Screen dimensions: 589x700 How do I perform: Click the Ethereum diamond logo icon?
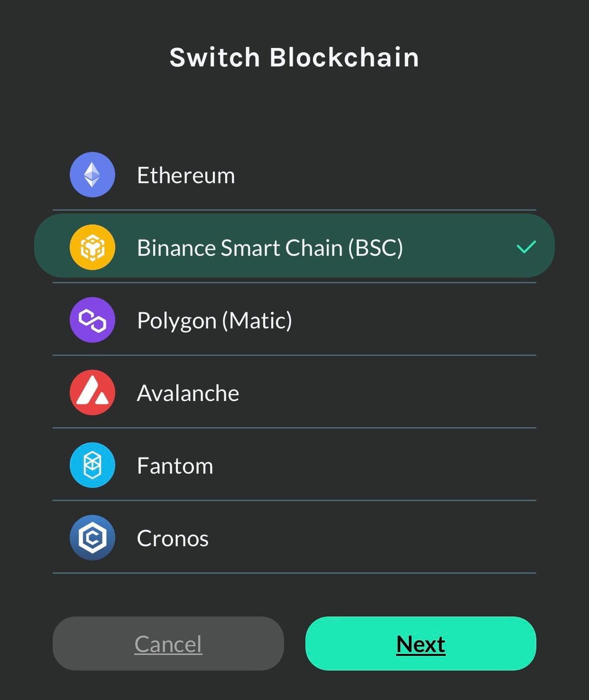pos(92,175)
